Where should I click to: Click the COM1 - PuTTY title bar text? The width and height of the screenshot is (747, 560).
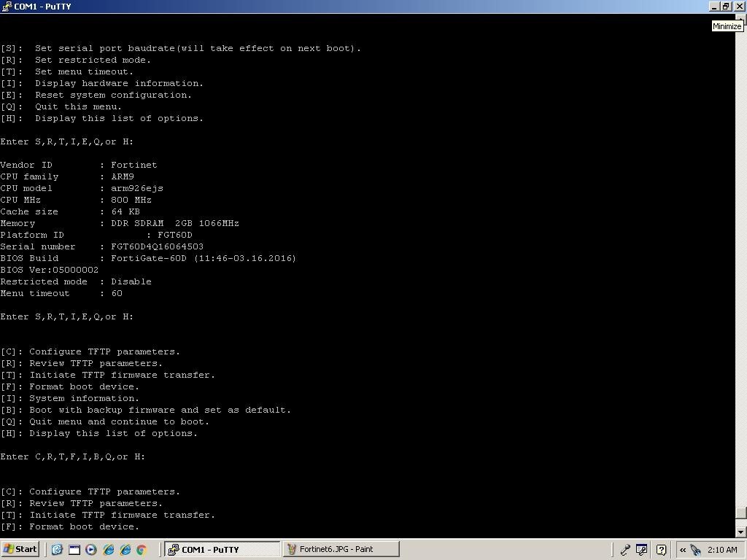pyautogui.click(x=42, y=6)
